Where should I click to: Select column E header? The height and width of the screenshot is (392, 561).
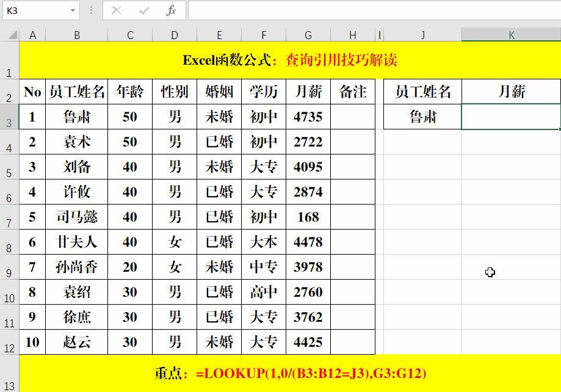click(x=219, y=35)
